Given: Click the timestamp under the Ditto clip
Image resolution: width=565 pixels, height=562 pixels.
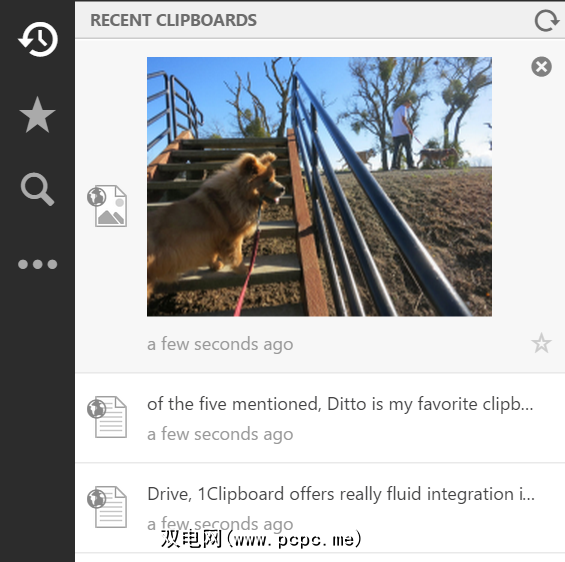Looking at the screenshot, I should pos(220,434).
